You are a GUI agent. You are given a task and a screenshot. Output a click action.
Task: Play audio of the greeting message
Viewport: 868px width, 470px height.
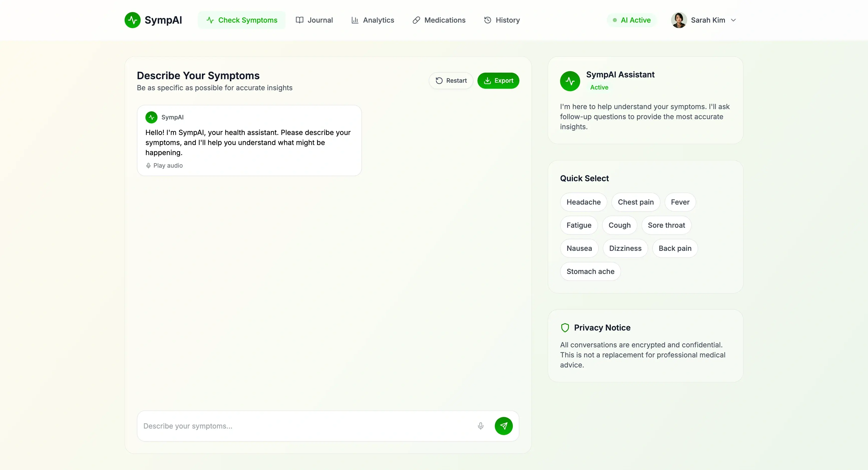pyautogui.click(x=164, y=166)
